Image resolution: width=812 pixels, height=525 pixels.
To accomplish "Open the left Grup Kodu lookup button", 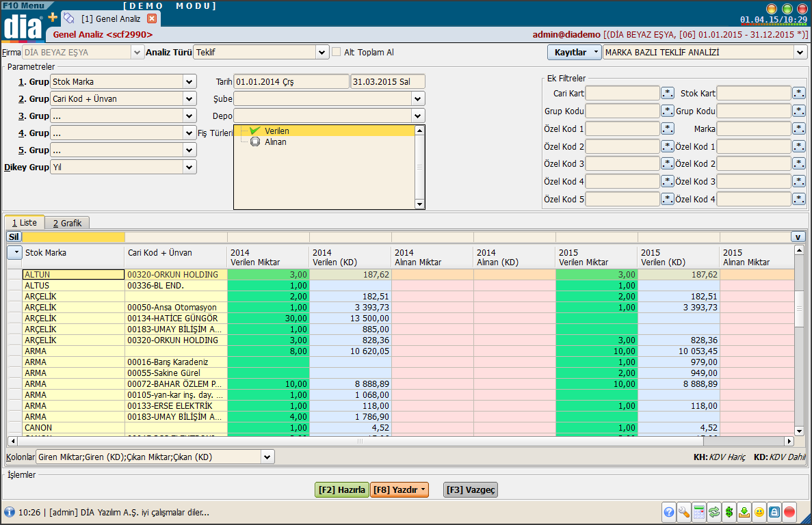I will (668, 111).
